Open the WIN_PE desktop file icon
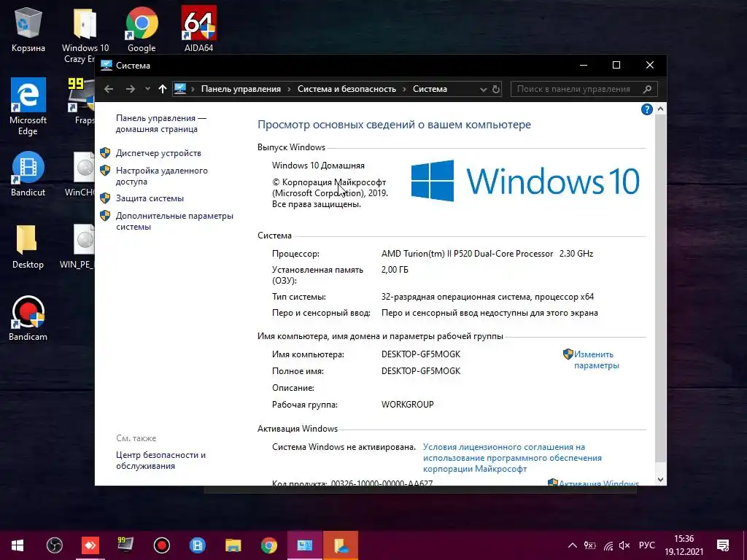This screenshot has height=560, width=747. (77, 246)
